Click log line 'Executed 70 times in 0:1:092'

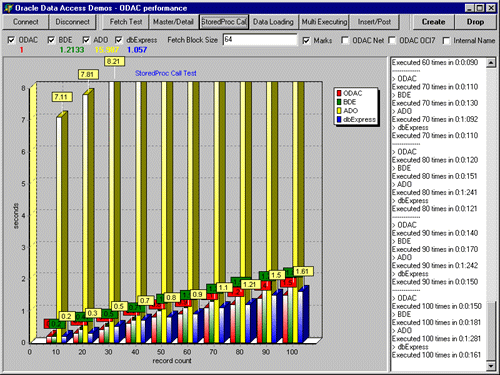[x=435, y=119]
